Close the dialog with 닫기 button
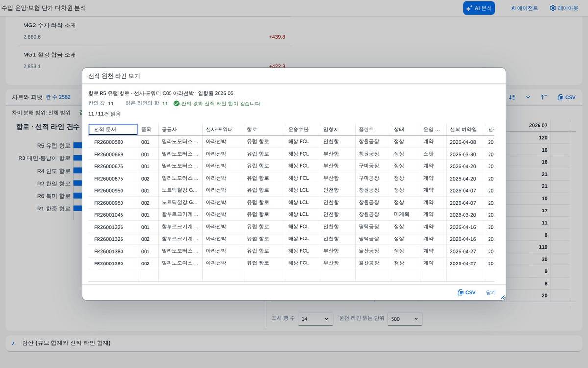 pos(491,292)
